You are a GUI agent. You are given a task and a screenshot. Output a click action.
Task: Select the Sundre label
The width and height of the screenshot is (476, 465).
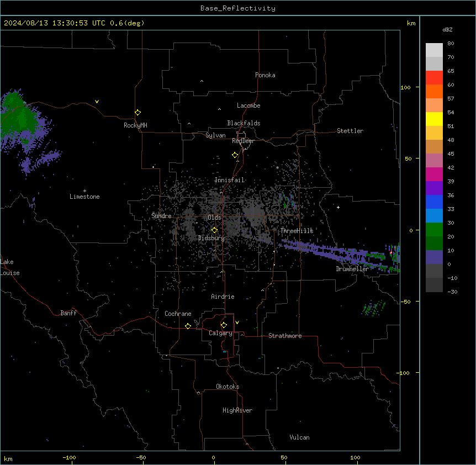pos(161,216)
